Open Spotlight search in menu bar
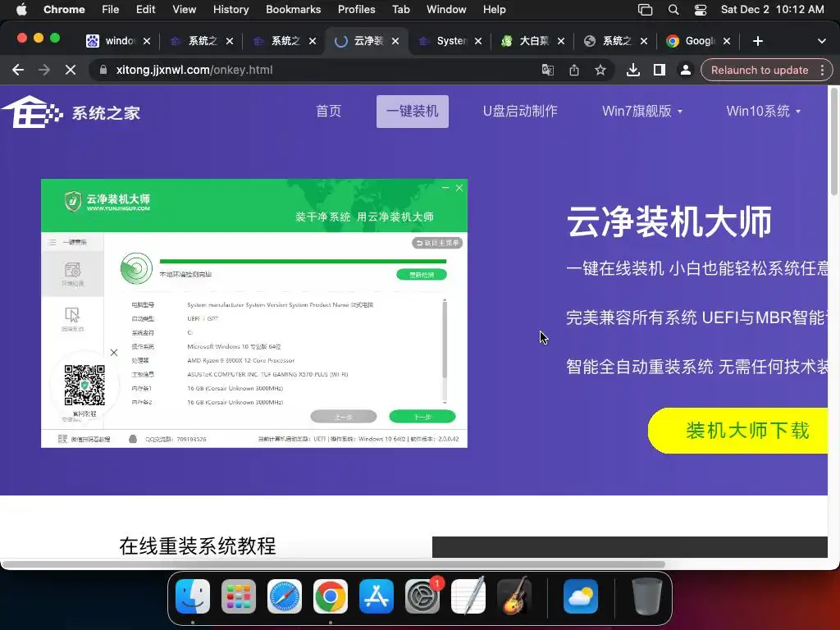Screen dimensions: 840x630 (673, 10)
